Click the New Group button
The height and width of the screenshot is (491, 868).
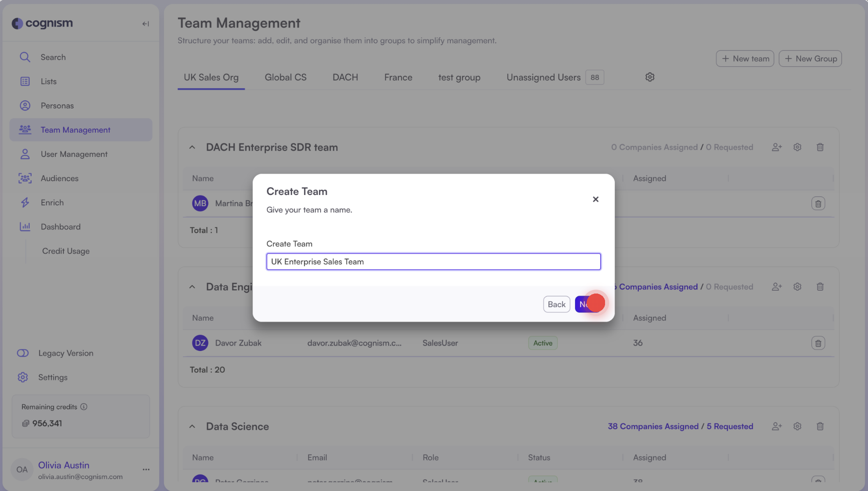coord(810,58)
